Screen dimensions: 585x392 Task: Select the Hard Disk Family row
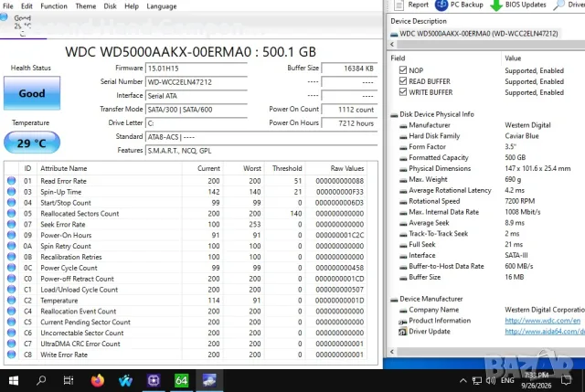tap(434, 136)
